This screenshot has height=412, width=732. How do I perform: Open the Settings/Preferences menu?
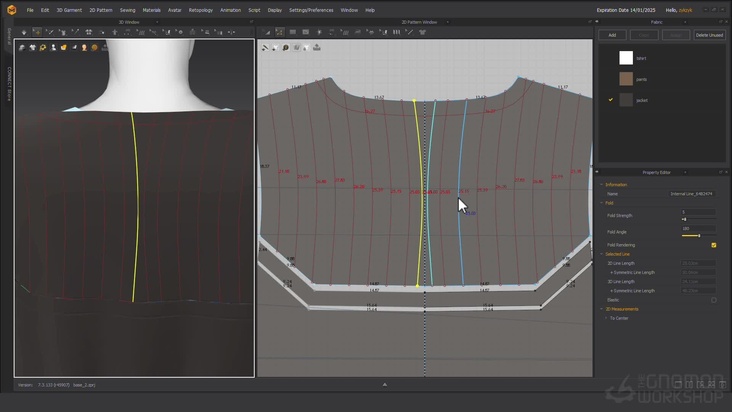[310, 10]
